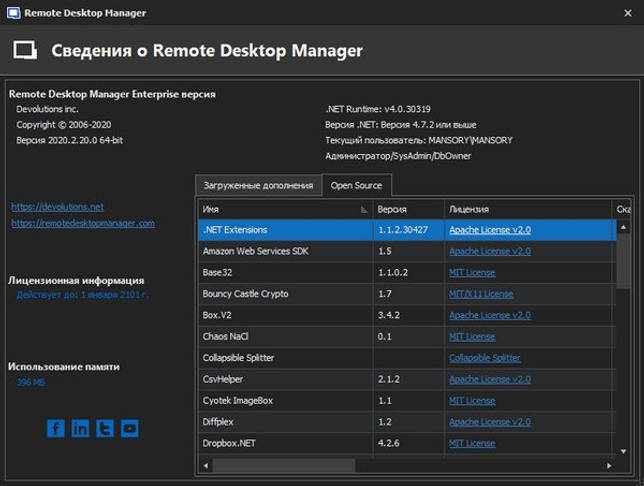Sort by the Имя column header
This screenshot has width=644, height=486.
point(285,209)
